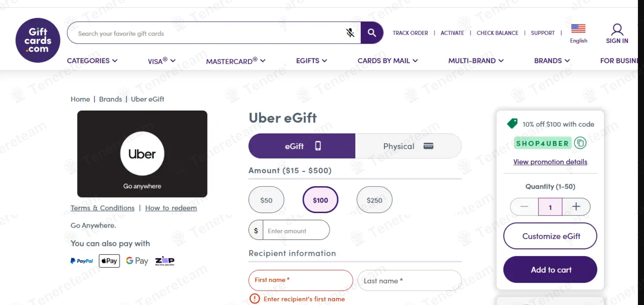
Task: Click the Add to cart button
Action: [550, 270]
